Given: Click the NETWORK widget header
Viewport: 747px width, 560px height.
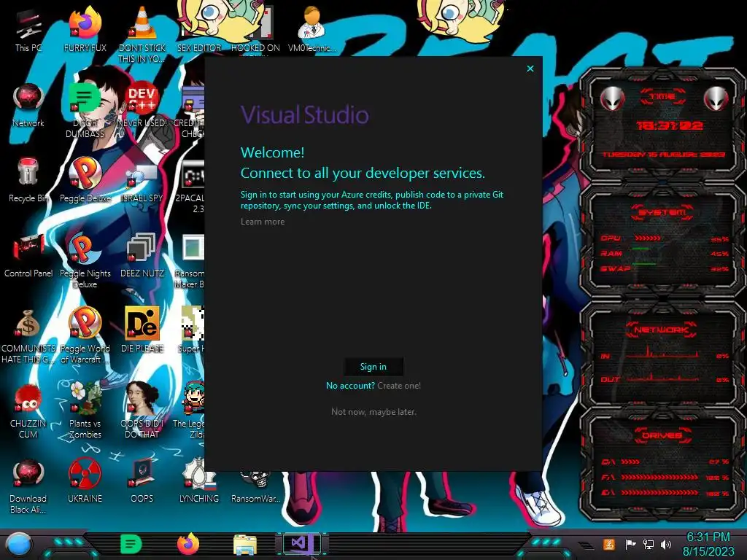Looking at the screenshot, I should point(661,330).
